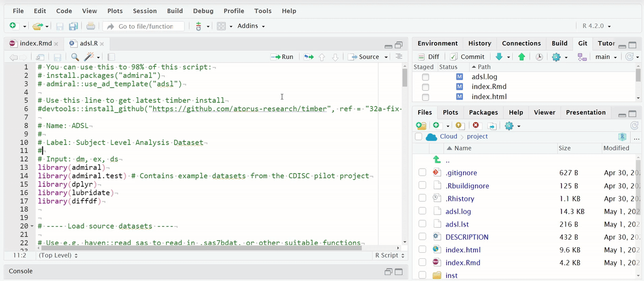Viewport: 644px width, 281px height.
Task: Open the Session menu
Action: (x=144, y=11)
